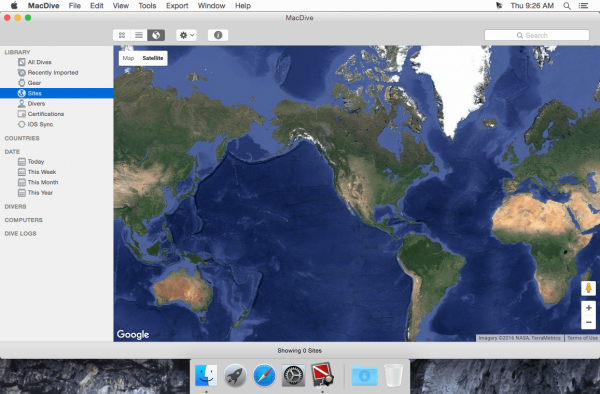
Task: Switch map to Map mode
Action: [129, 58]
